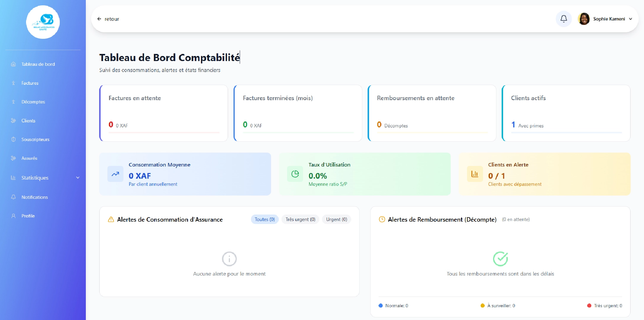Select the Clients en Alerte chart icon
Screen dimensions: 644x320
tap(474, 174)
